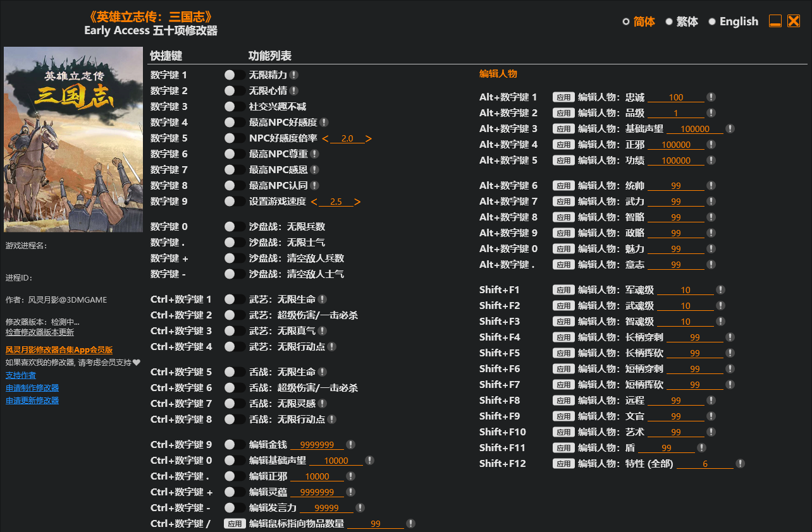Click 应用 button for 编辑人物: 统帅
812x532 pixels.
[x=563, y=186]
